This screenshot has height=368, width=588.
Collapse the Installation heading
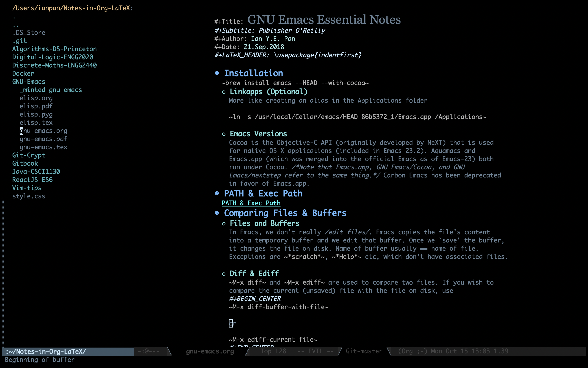pyautogui.click(x=253, y=73)
